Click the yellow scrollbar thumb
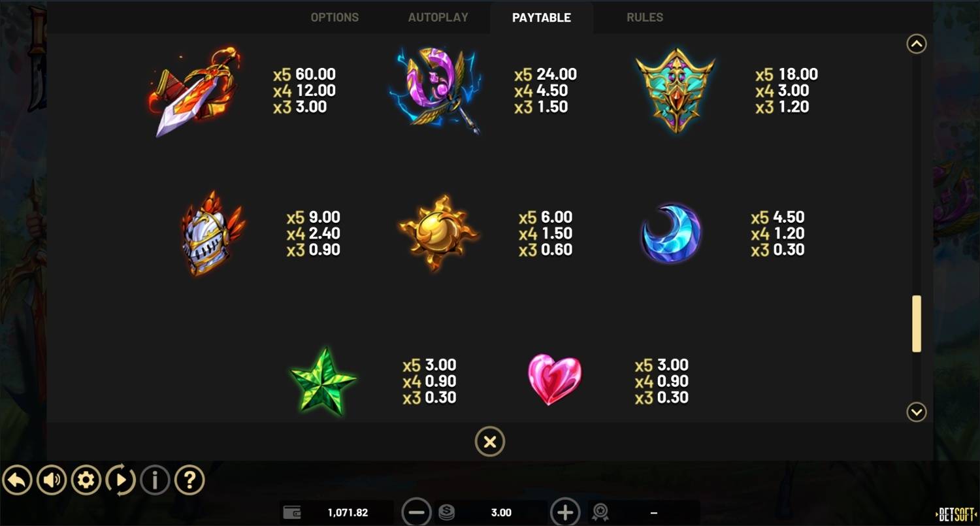Image resolution: width=980 pixels, height=526 pixels. point(917,323)
